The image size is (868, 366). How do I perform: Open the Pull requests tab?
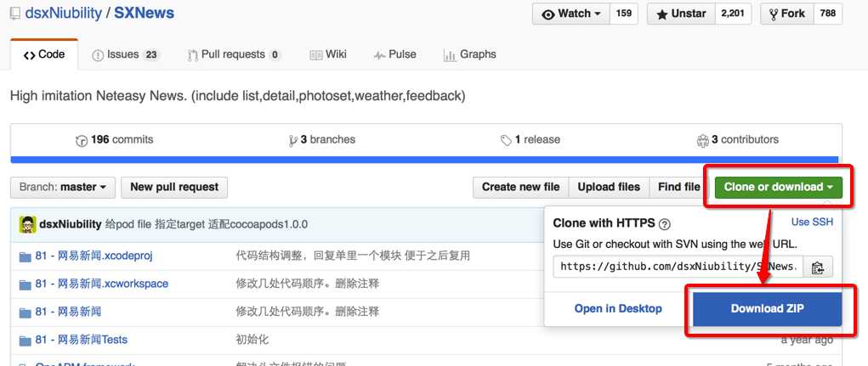coord(234,54)
